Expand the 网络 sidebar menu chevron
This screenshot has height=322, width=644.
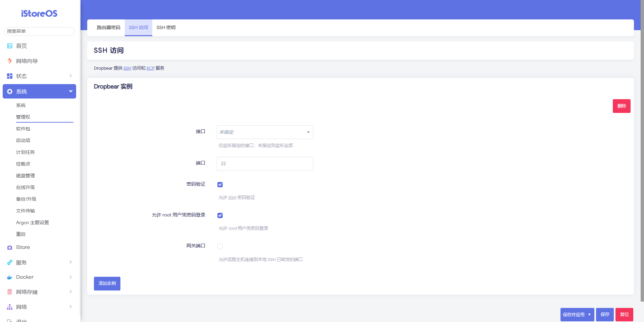[x=71, y=307]
